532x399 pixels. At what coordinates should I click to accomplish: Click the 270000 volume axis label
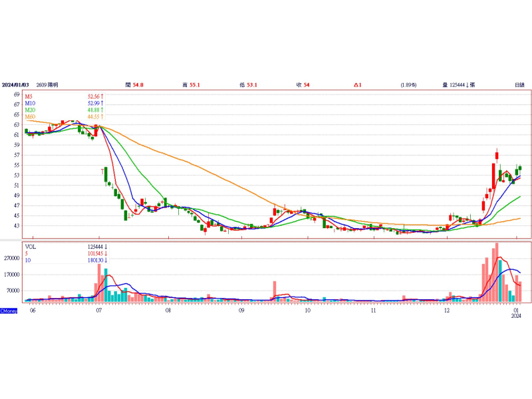tap(11, 258)
